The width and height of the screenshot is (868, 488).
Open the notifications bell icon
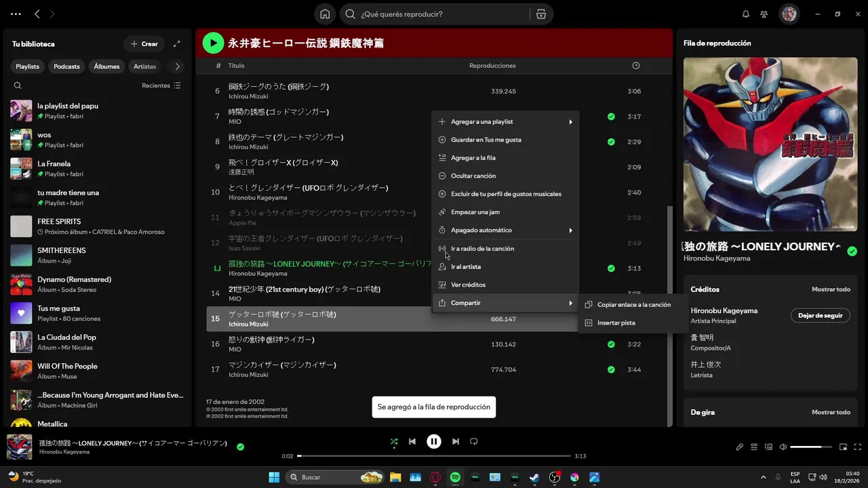pos(746,14)
